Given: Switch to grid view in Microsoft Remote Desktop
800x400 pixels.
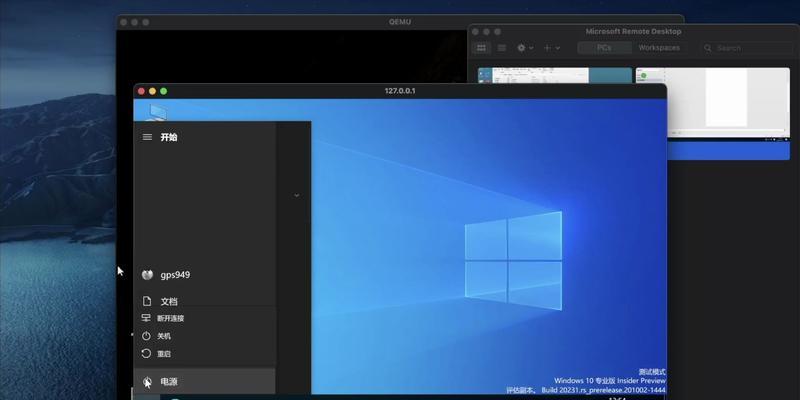Looking at the screenshot, I should 481,48.
